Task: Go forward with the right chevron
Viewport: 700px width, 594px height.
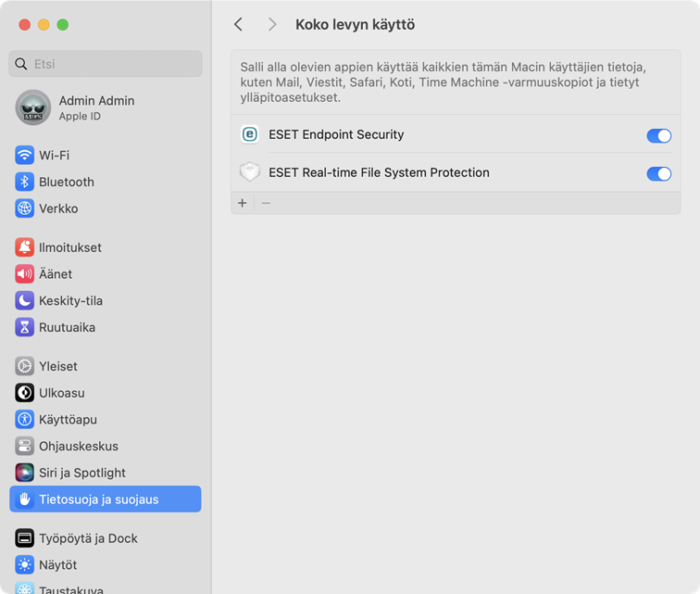Action: pyautogui.click(x=272, y=24)
